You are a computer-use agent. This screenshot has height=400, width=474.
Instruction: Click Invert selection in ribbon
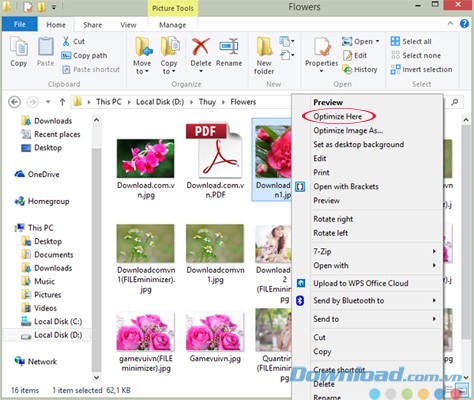click(x=422, y=69)
